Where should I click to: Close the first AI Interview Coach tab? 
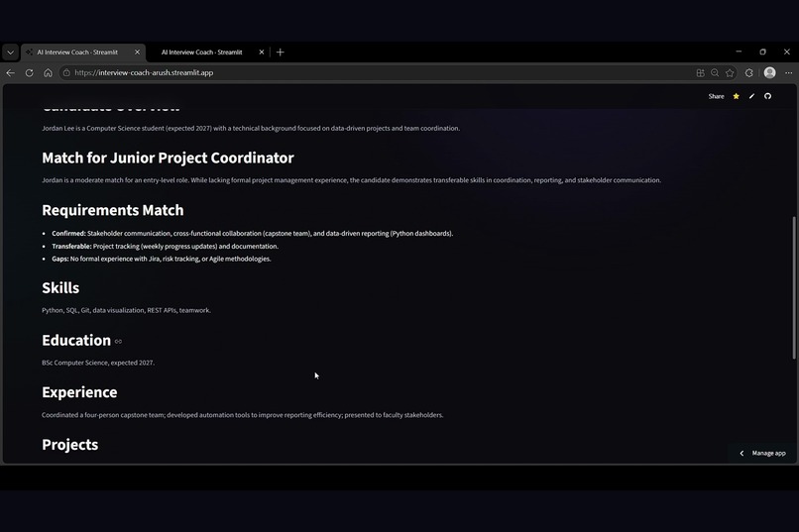[137, 52]
